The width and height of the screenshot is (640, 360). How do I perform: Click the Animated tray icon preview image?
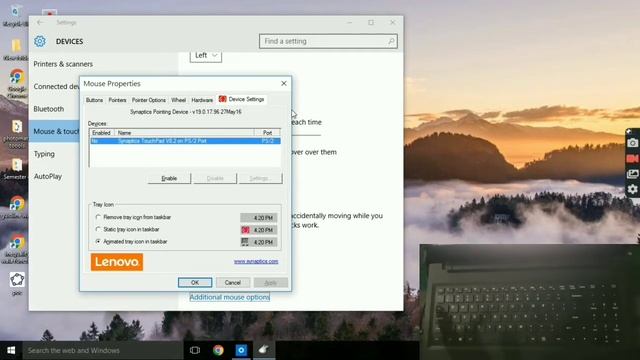[259, 242]
